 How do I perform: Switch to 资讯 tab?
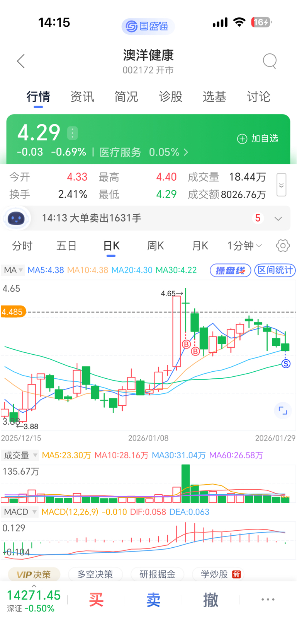click(x=82, y=97)
